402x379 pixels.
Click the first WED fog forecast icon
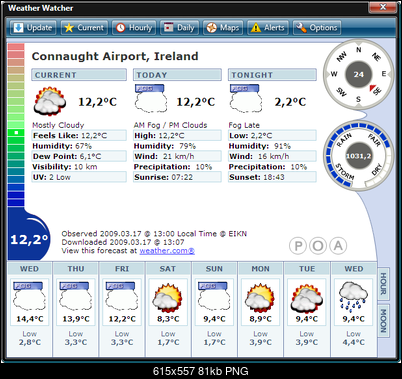[x=29, y=296]
